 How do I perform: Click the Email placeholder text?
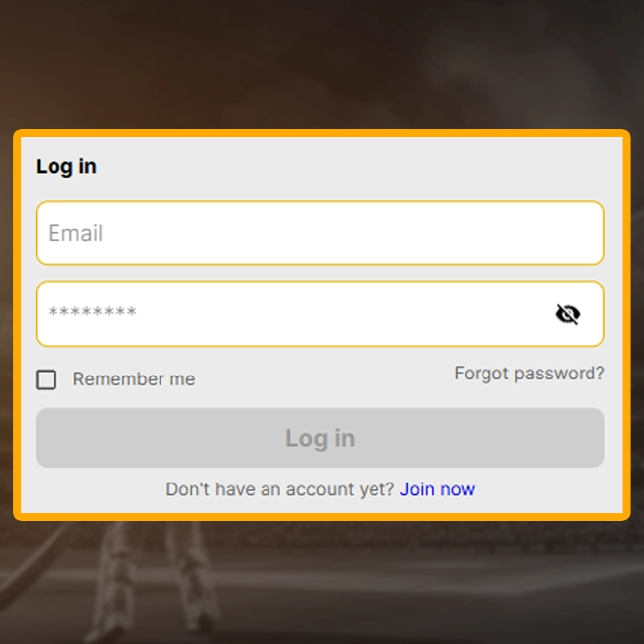75,233
